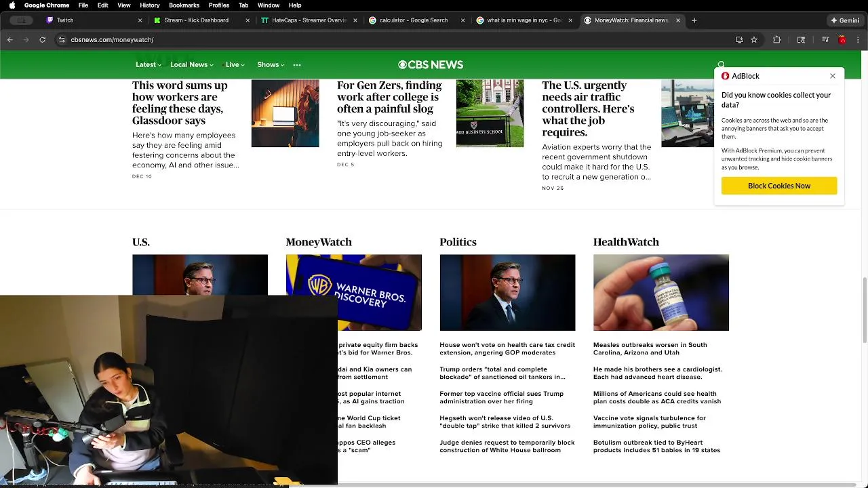Open the Profiles menu
Screen dimensions: 868x488
(x=218, y=5)
